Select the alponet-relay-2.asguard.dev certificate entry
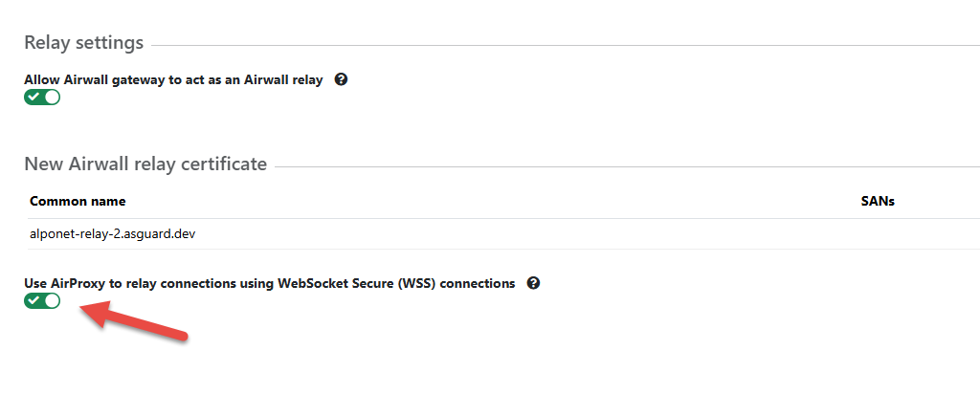This screenshot has width=980, height=394. point(105,232)
